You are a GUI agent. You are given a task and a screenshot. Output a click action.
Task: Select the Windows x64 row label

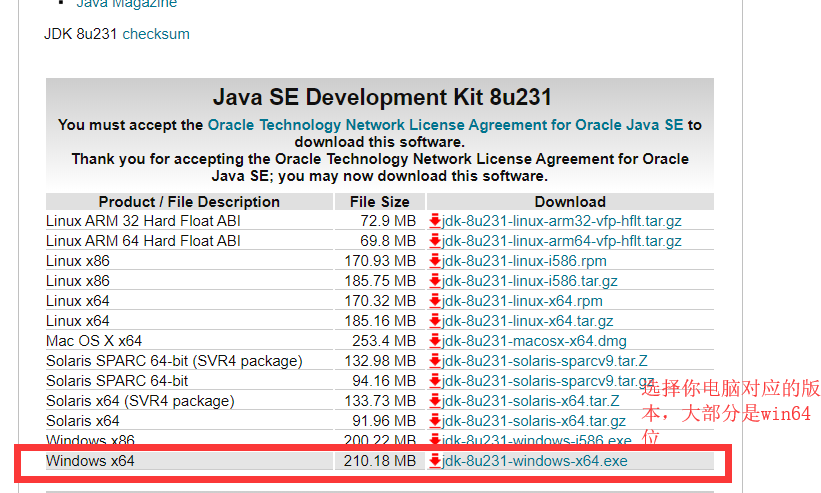(90, 461)
